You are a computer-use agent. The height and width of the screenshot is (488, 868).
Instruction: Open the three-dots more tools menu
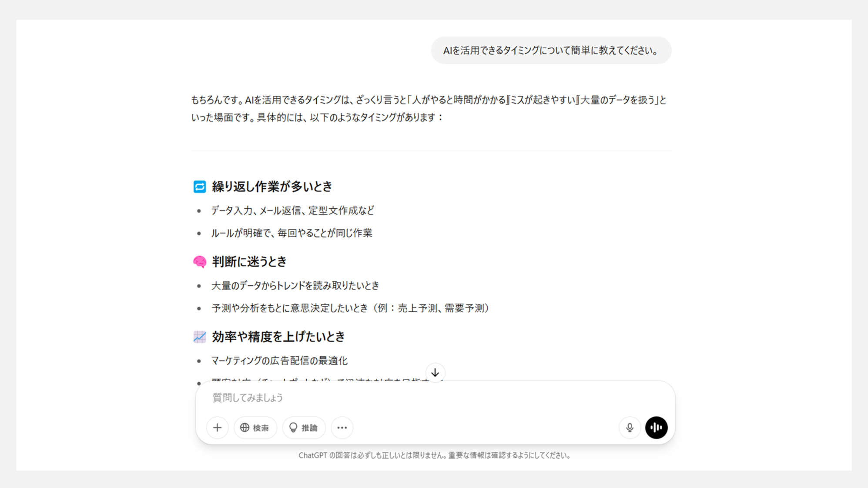click(x=342, y=428)
